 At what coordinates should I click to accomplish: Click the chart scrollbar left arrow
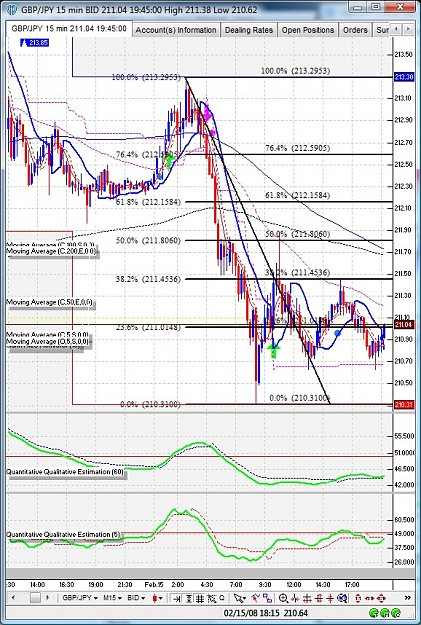[13, 598]
